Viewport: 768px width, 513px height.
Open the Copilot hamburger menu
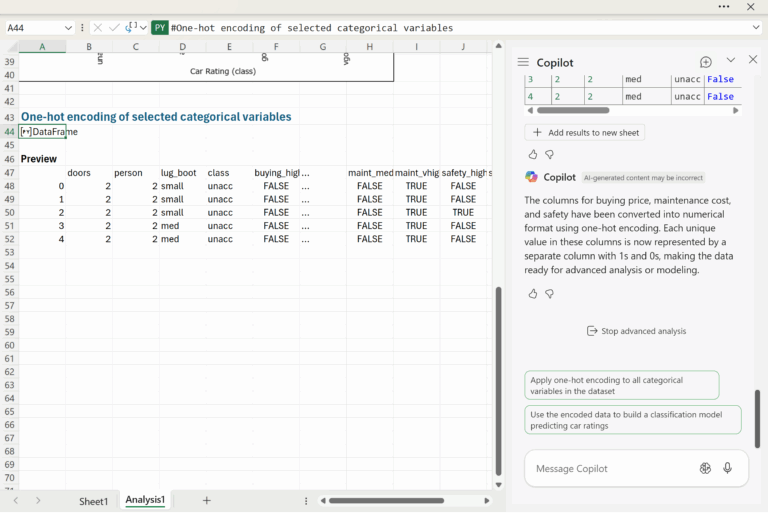coord(523,62)
